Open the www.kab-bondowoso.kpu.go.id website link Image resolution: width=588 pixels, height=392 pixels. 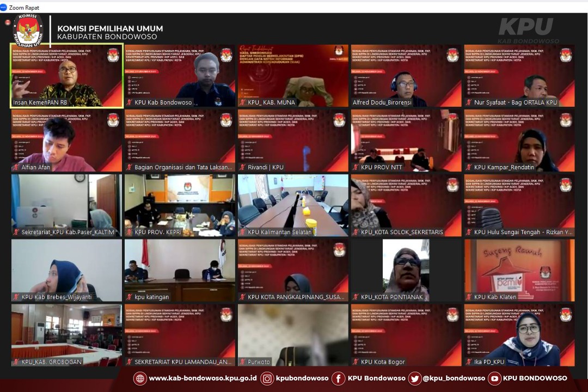[202, 378]
